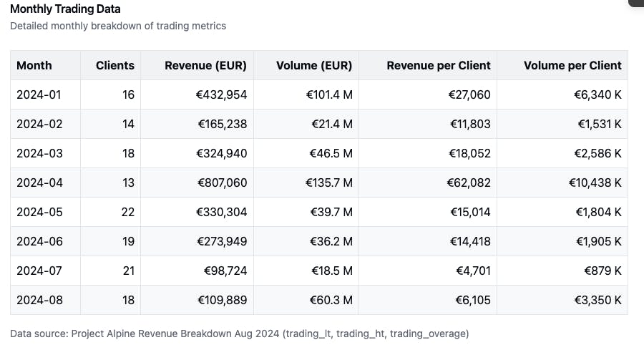
Task: Click the €101.4 M volume cell
Action: point(331,94)
